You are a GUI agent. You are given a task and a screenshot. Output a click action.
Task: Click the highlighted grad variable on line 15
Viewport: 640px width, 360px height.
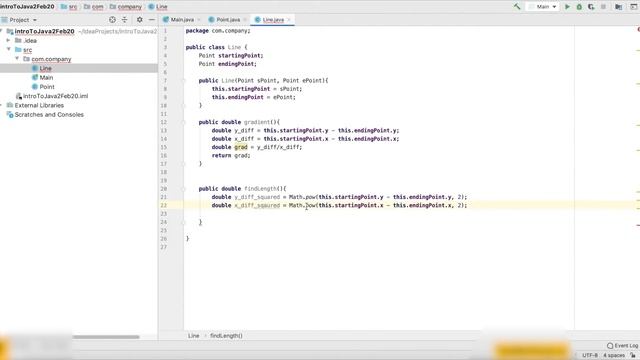[x=241, y=147]
